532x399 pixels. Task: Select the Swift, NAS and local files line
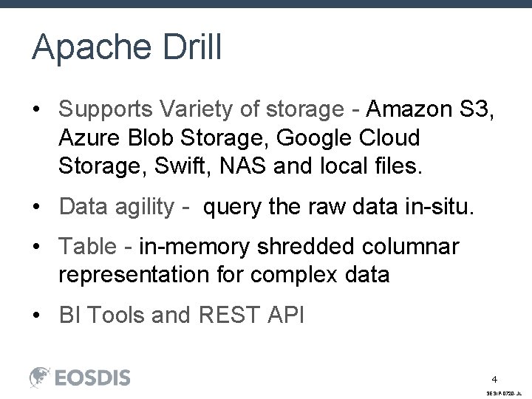(288, 166)
